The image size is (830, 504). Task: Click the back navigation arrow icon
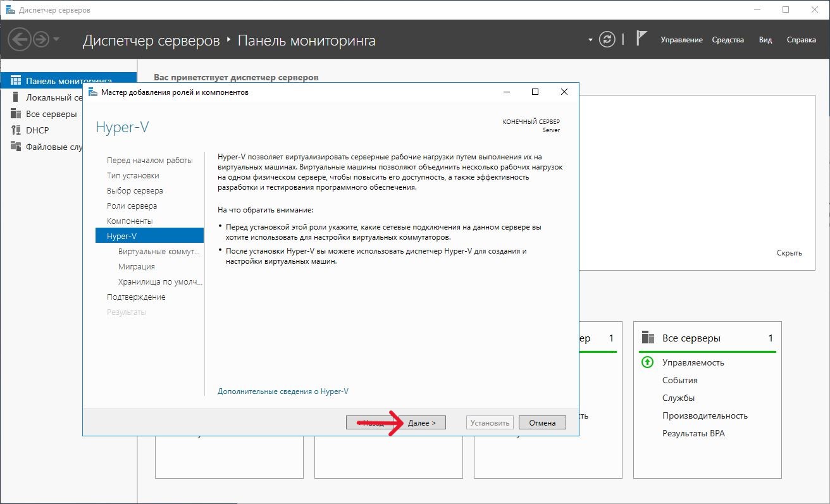tap(20, 40)
